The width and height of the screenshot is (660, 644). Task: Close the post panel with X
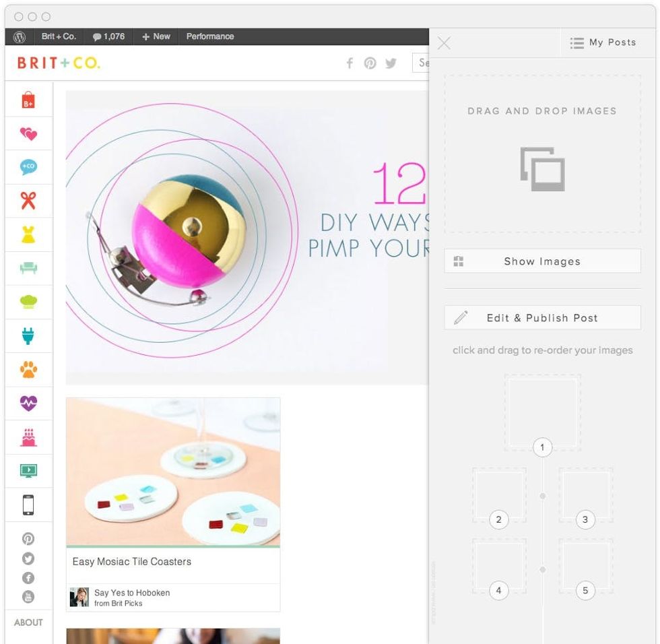(x=444, y=43)
